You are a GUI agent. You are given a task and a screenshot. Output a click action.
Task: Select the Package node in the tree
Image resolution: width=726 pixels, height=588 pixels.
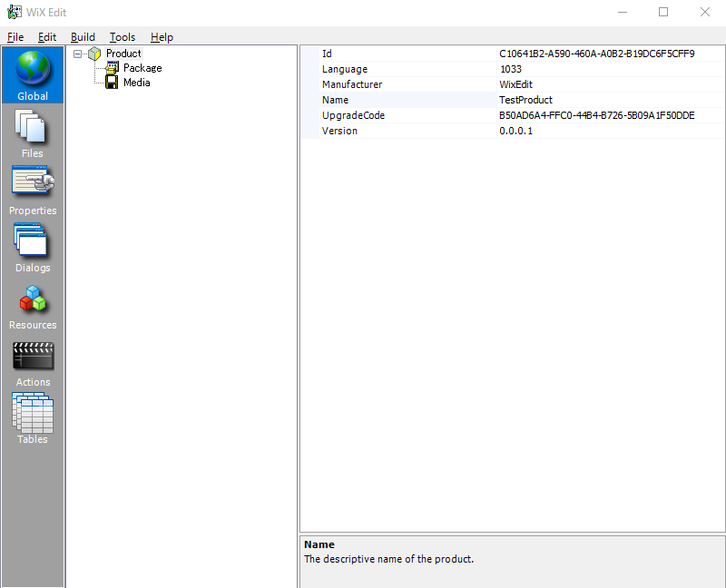141,67
